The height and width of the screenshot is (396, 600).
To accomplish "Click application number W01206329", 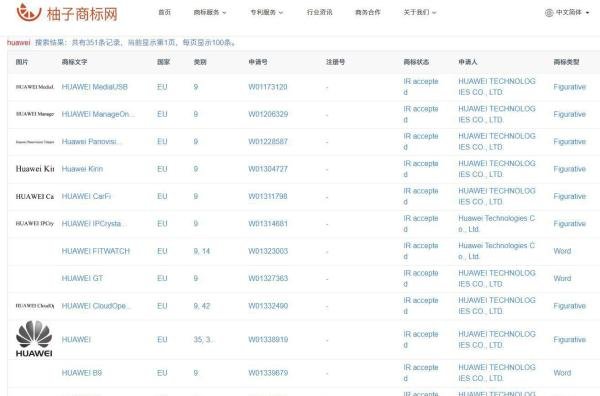I will point(268,114).
